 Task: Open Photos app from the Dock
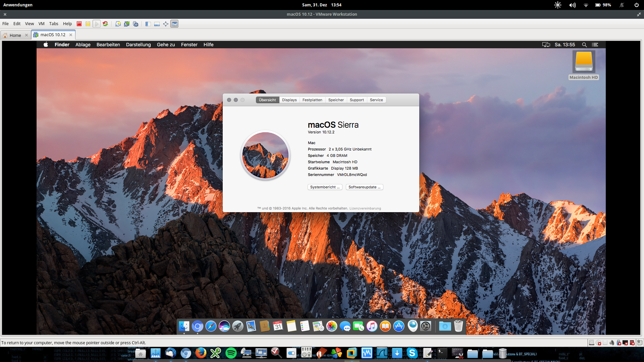tap(332, 326)
